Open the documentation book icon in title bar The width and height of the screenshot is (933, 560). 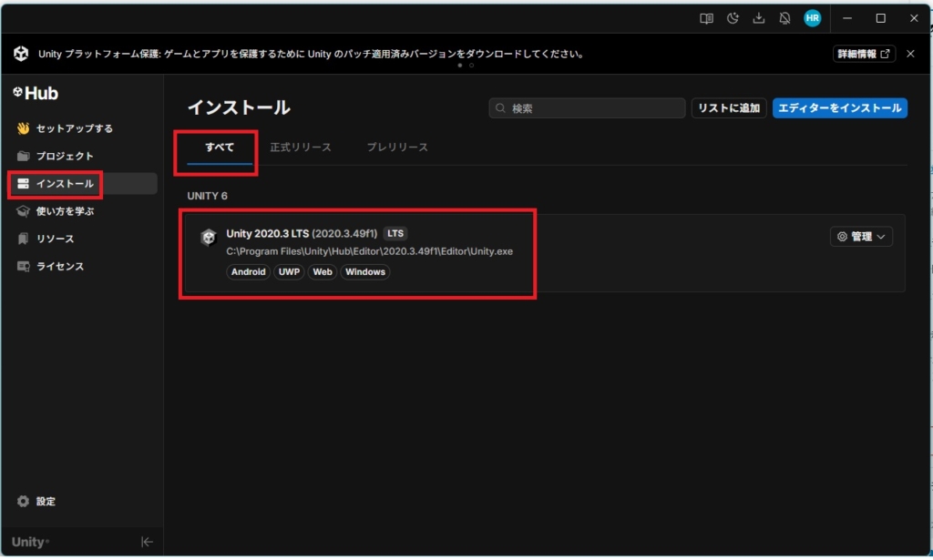pyautogui.click(x=706, y=18)
